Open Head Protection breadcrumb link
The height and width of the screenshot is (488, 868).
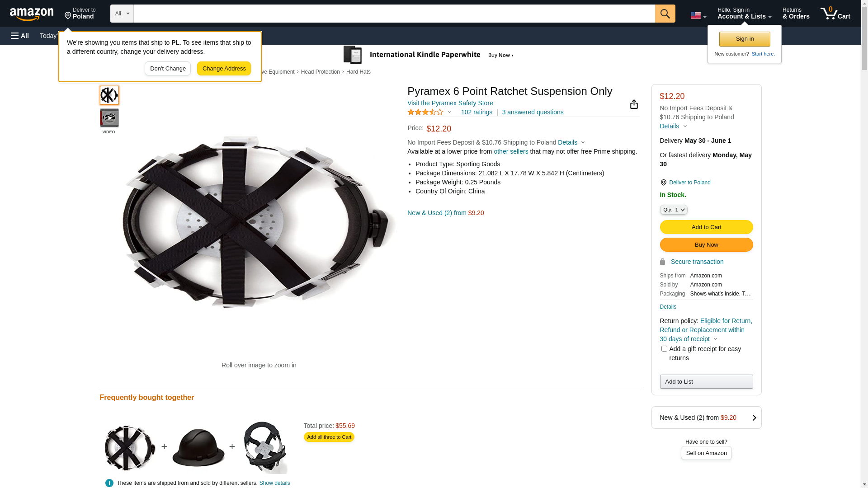320,72
